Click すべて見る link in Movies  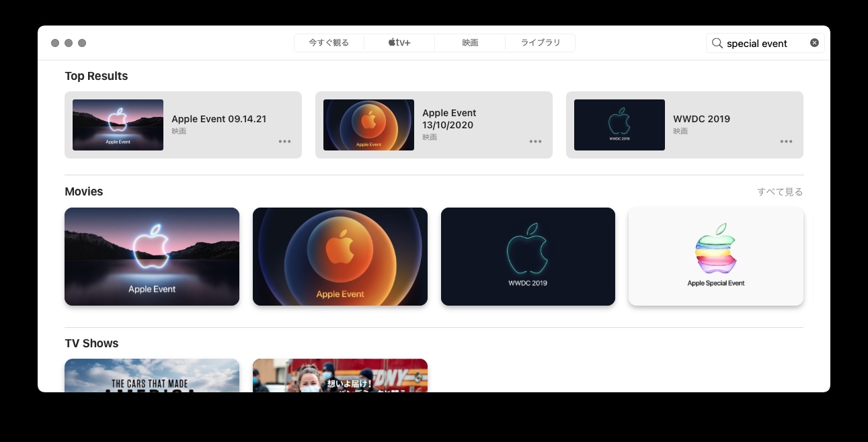780,192
